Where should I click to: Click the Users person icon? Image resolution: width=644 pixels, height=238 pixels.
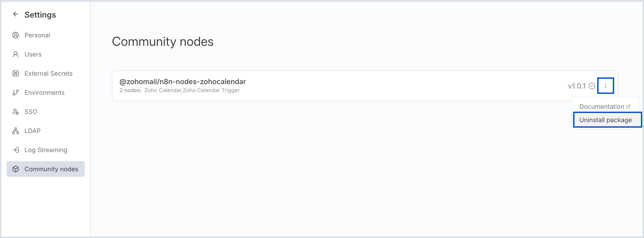16,54
